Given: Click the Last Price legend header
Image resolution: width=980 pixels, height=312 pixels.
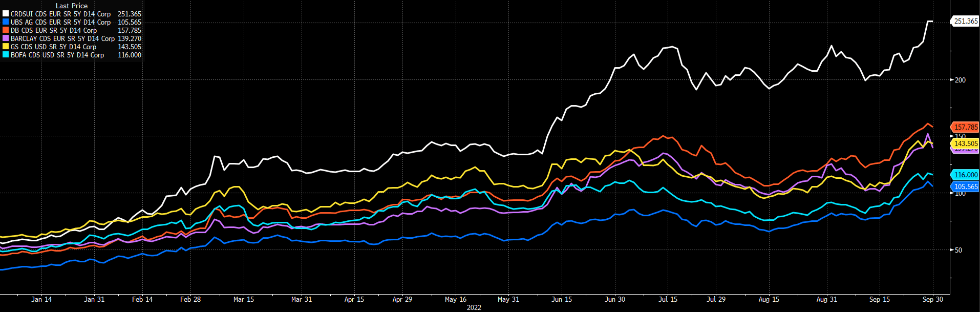Looking at the screenshot, I should click(72, 6).
